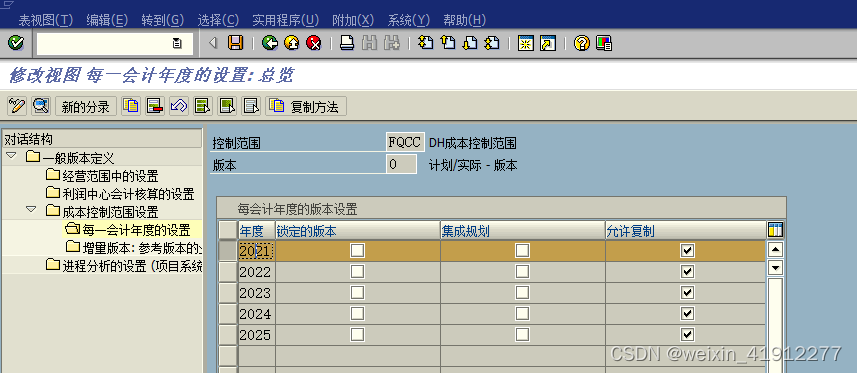Open the 表视图(T) menu
857x373 pixels.
[x=45, y=20]
